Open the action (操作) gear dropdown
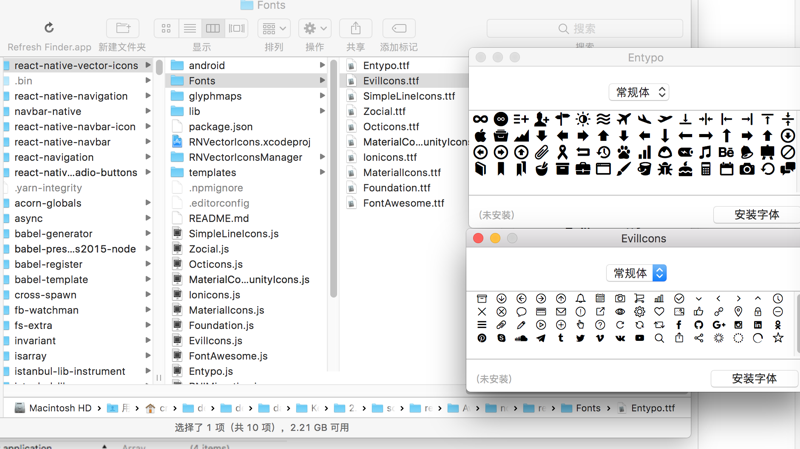 click(314, 29)
